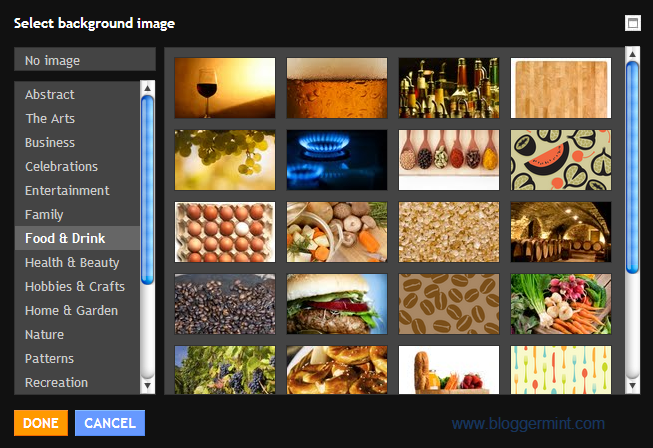Pick the hamburger background image

(337, 304)
